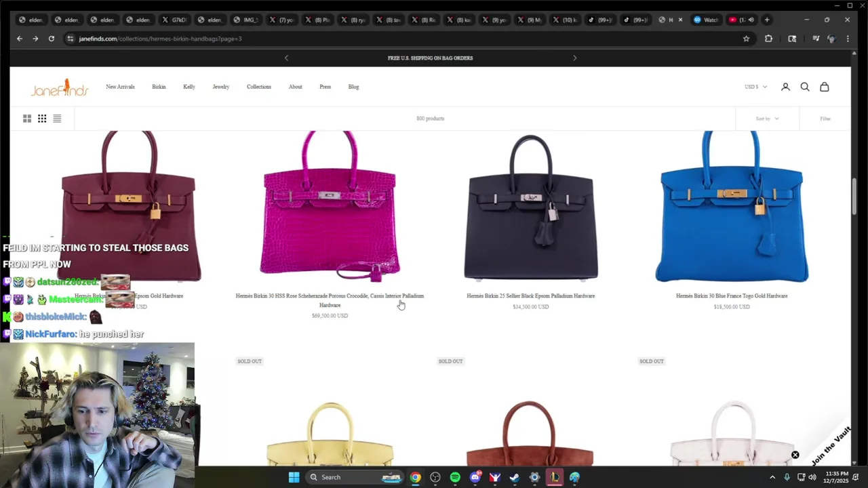The height and width of the screenshot is (488, 868).
Task: Open Birkin 25 Sellier Black Epsom link
Action: [x=530, y=296]
